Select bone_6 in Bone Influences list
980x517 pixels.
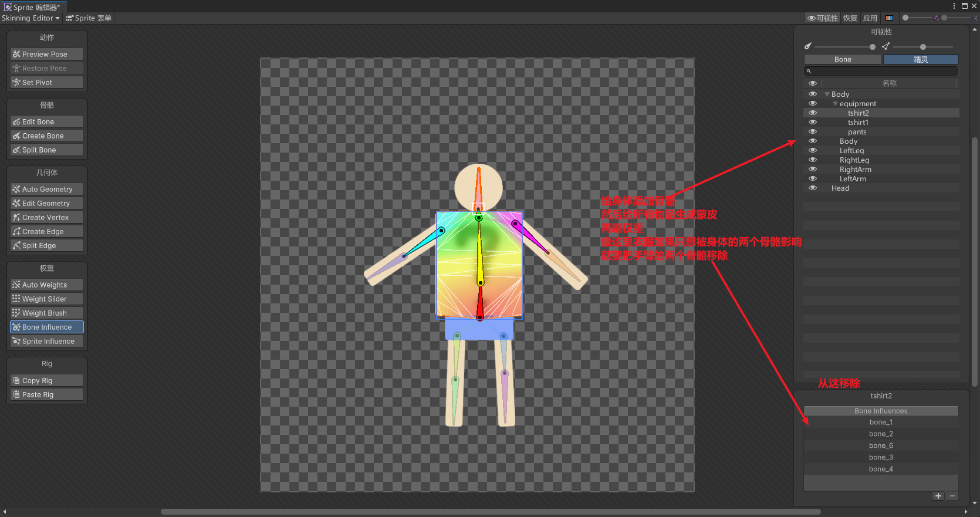(x=881, y=445)
